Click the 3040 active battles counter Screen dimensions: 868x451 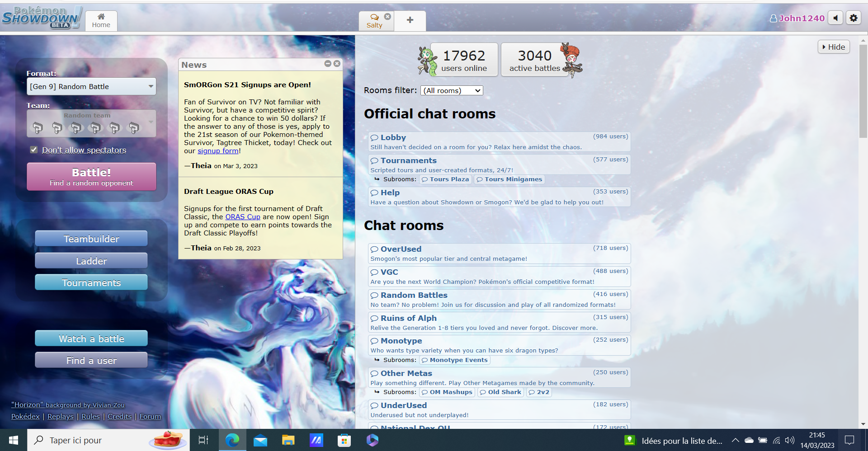point(534,60)
